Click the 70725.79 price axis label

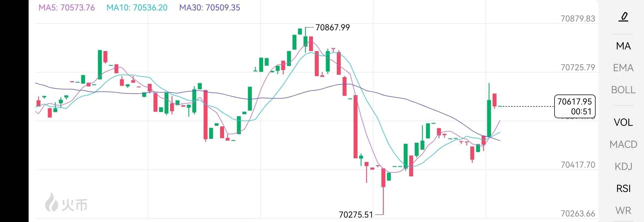(578, 68)
